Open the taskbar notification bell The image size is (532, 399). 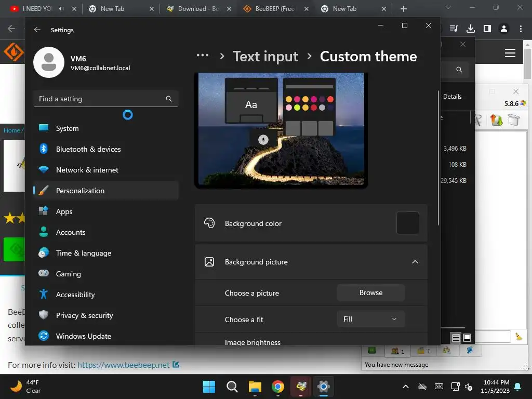click(x=518, y=387)
